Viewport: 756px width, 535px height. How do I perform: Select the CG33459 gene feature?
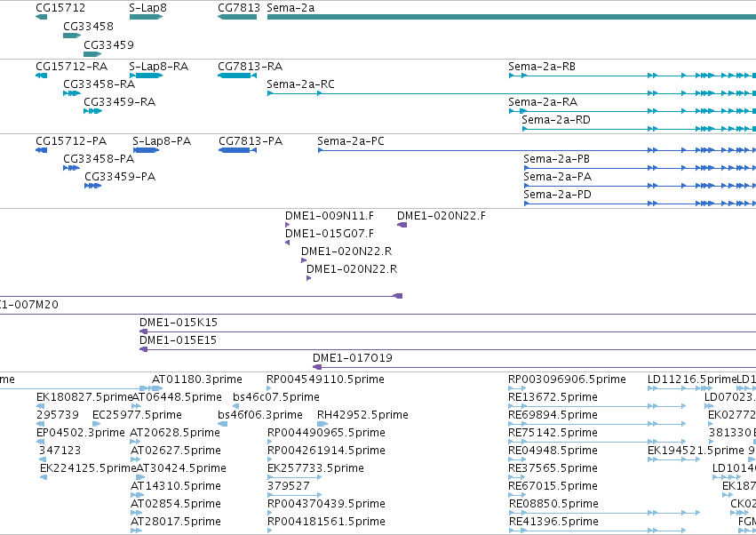(92, 54)
